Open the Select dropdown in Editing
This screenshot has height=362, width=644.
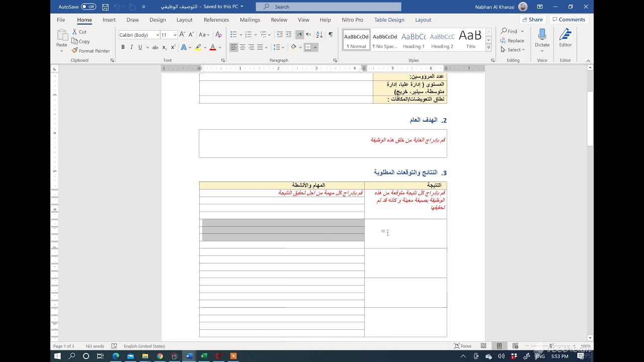click(513, 50)
